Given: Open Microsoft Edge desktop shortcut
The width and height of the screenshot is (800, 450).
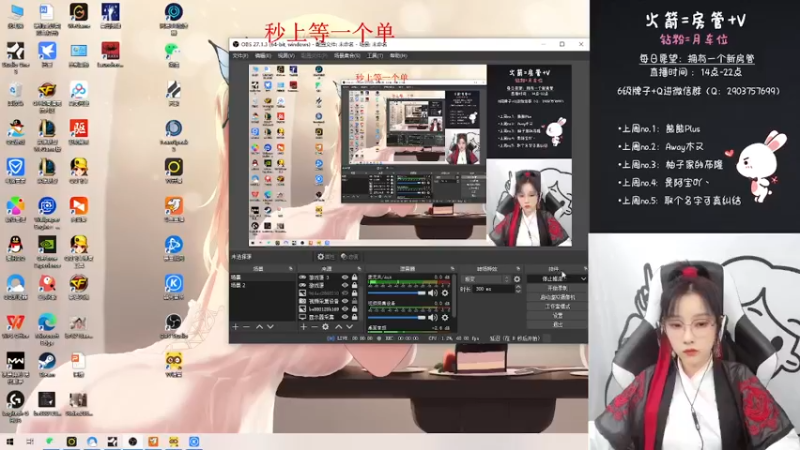Looking at the screenshot, I should [x=47, y=328].
